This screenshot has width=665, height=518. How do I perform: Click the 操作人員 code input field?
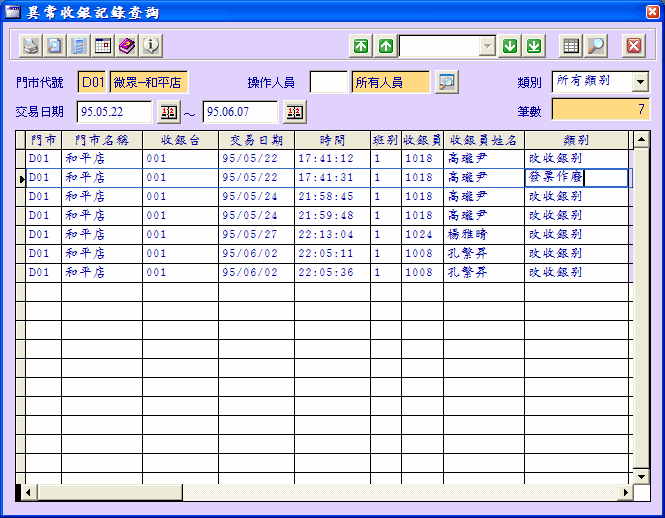point(329,82)
